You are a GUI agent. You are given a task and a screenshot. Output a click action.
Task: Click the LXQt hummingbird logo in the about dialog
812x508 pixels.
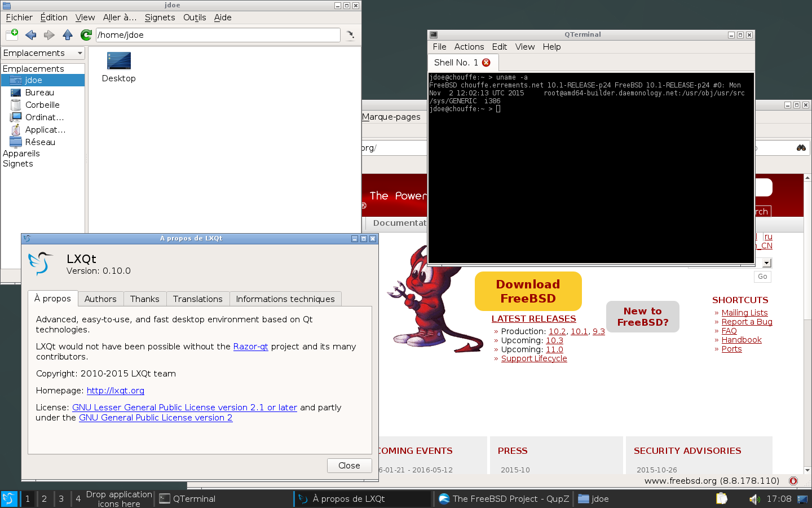[41, 264]
